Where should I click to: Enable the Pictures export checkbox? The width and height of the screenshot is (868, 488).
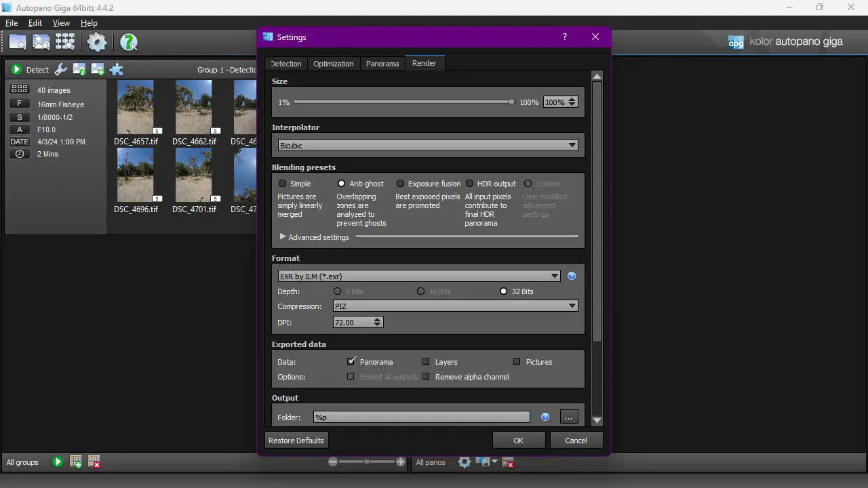pyautogui.click(x=517, y=362)
